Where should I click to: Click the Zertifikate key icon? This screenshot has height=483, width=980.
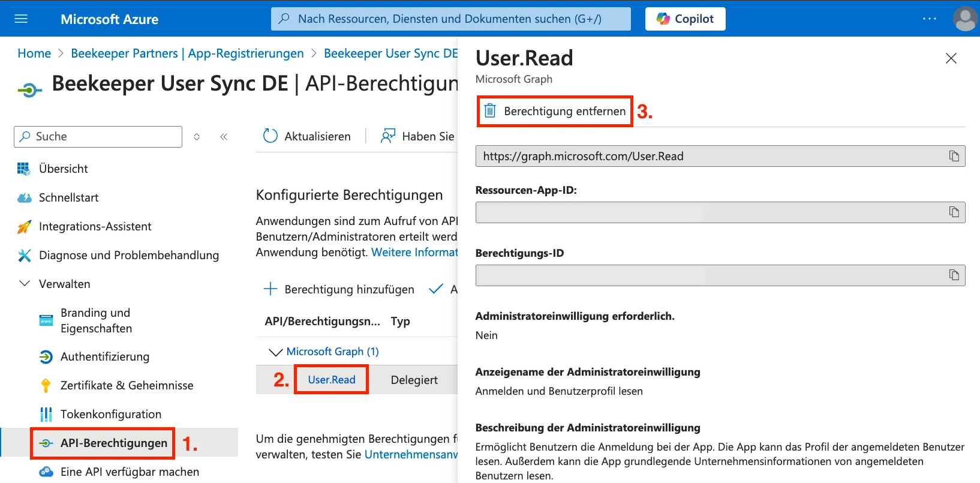(x=46, y=385)
